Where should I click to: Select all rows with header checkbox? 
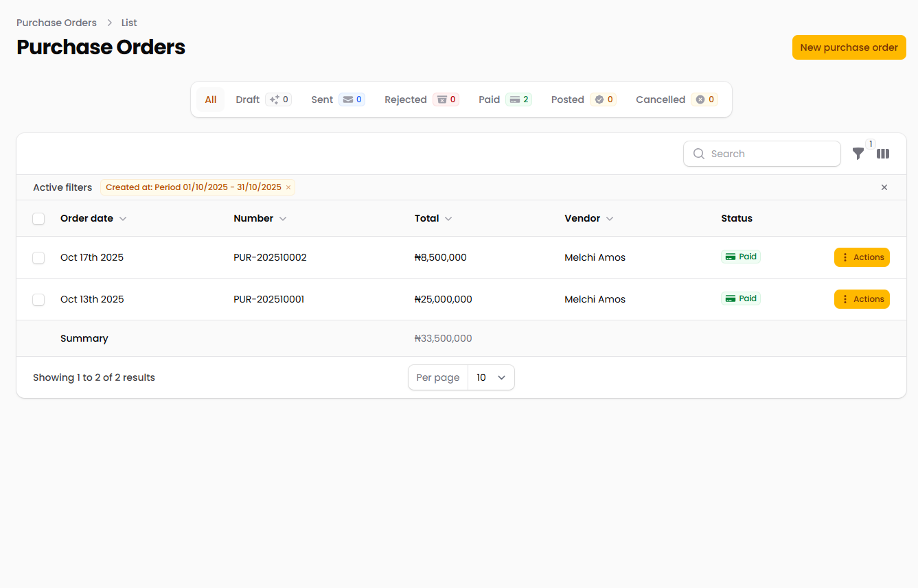38,218
